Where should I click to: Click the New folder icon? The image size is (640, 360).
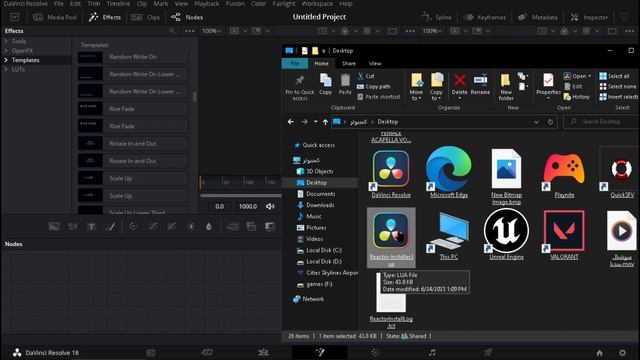[505, 80]
